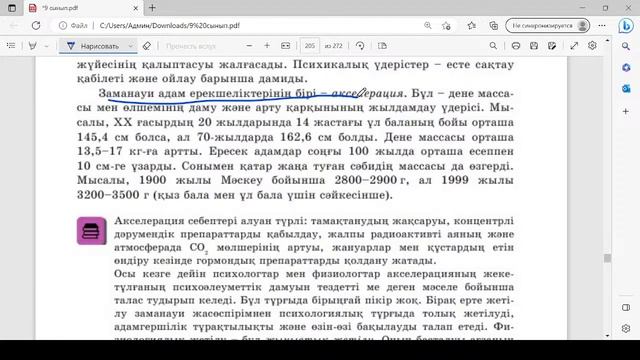Print the PDF document
This screenshot has height=360, width=640.
coord(516,46)
